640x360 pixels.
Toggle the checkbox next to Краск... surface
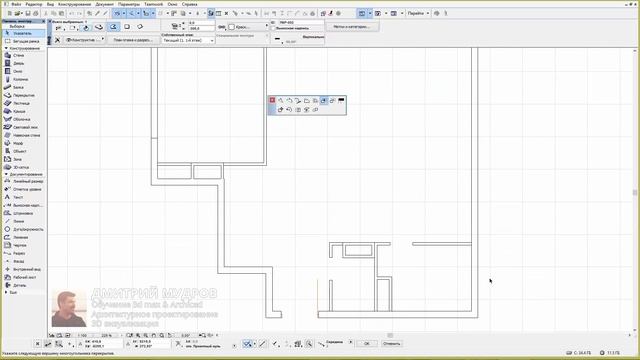tap(231, 27)
